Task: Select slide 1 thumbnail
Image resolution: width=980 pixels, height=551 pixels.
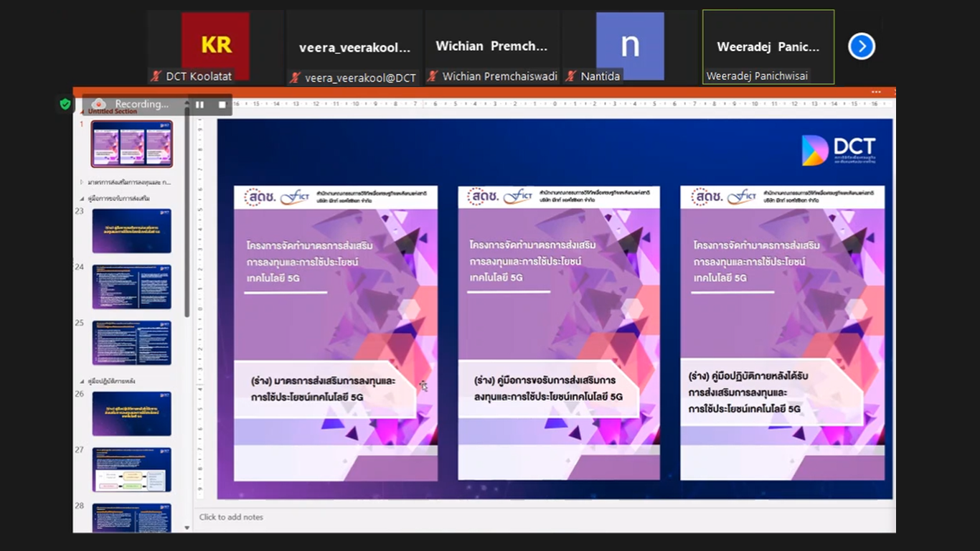Action: tap(131, 143)
